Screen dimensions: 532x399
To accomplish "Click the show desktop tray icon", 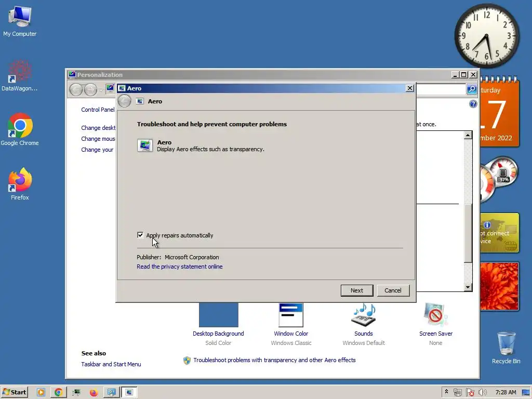I will tap(526, 393).
